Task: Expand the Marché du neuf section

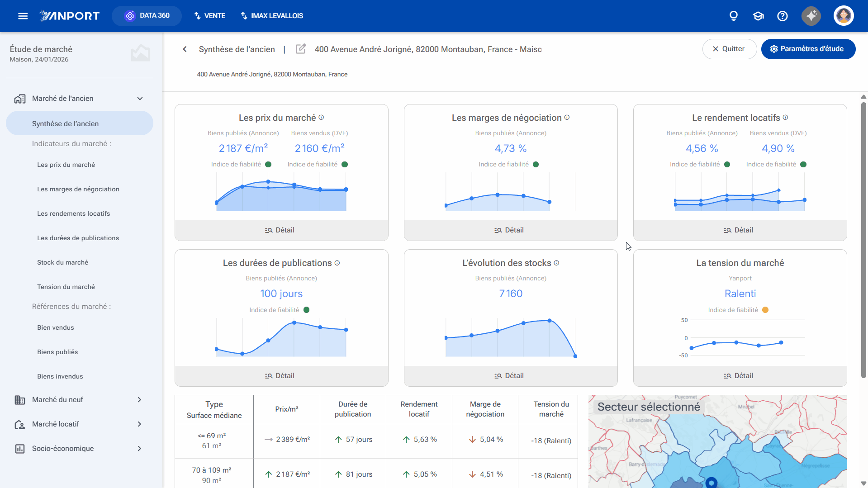Action: coord(139,400)
